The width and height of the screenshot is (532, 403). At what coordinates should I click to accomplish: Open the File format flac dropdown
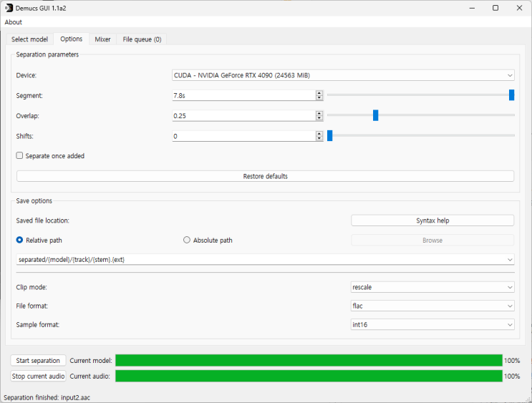coord(432,306)
